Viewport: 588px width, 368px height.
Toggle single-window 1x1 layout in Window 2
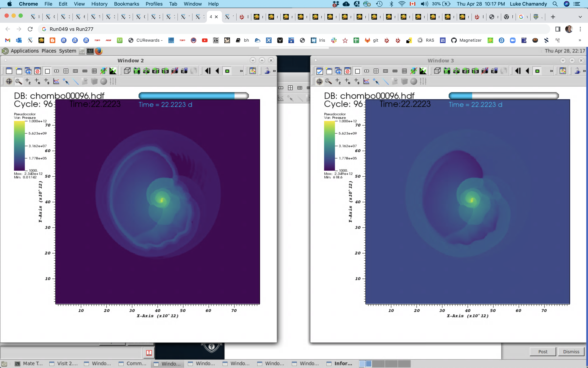point(47,71)
